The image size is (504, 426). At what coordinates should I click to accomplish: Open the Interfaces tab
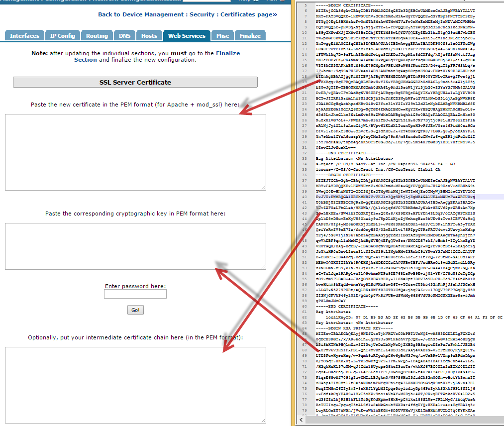pos(24,36)
